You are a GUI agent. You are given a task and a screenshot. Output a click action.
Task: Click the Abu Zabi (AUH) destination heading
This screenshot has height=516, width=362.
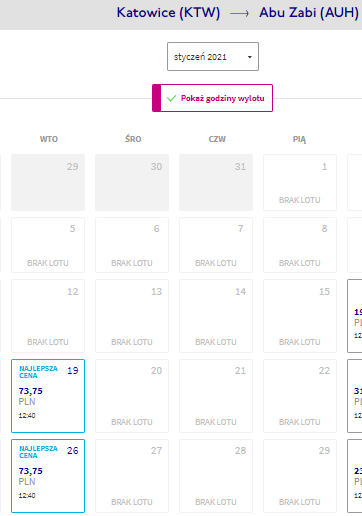pyautogui.click(x=309, y=13)
